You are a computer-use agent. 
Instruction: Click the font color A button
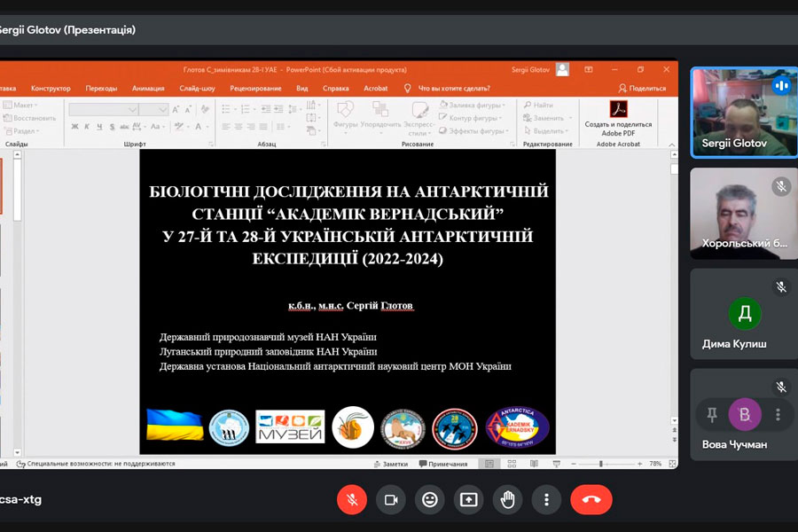[200, 126]
